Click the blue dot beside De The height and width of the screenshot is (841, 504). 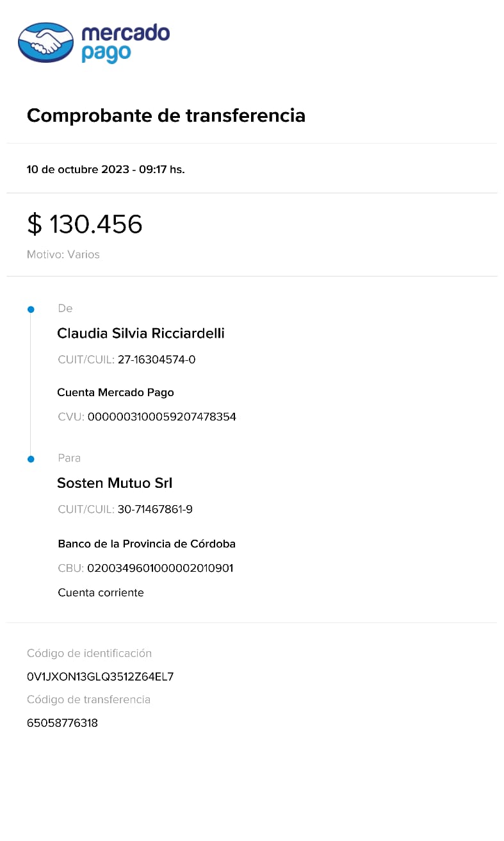point(31,310)
